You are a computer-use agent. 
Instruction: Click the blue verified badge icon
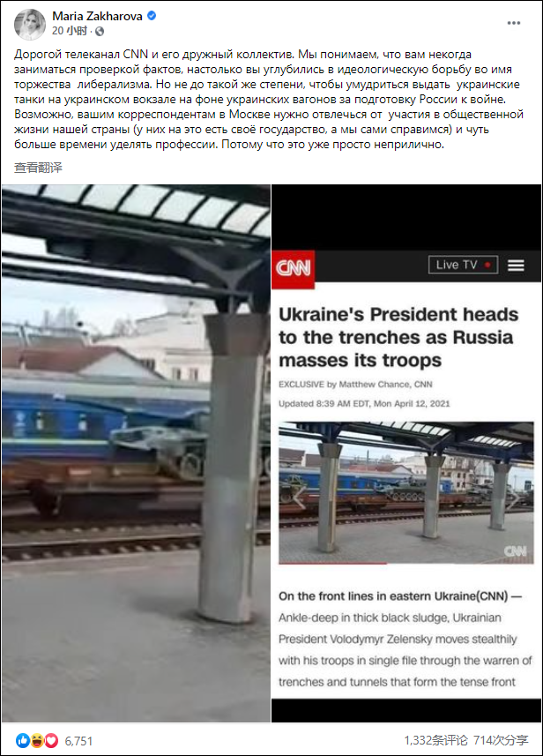152,16
